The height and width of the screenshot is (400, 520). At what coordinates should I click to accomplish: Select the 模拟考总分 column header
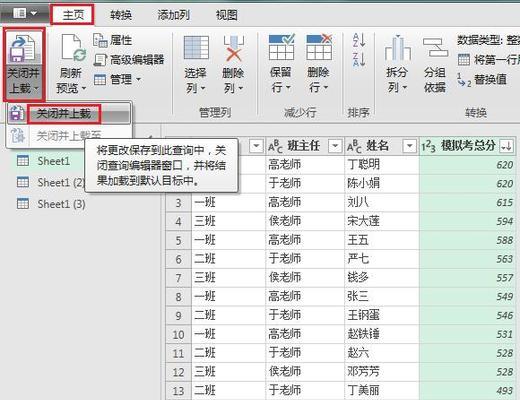pos(468,146)
